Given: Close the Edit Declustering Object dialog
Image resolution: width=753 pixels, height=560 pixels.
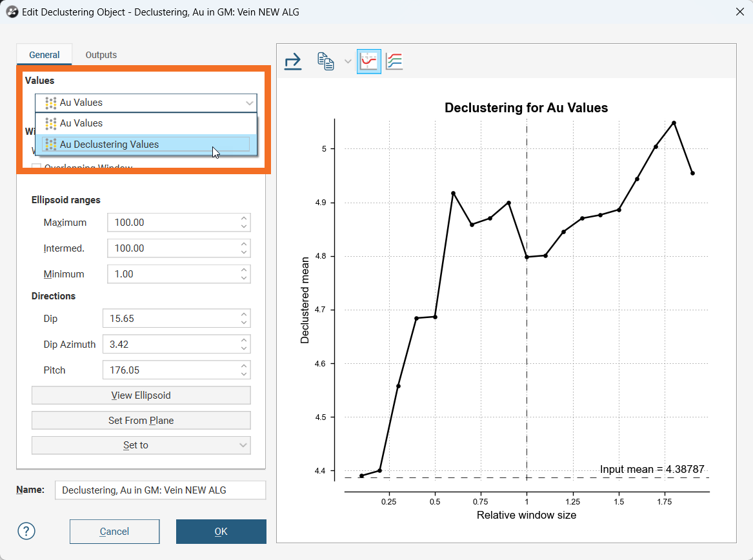Looking at the screenshot, I should click(x=739, y=12).
